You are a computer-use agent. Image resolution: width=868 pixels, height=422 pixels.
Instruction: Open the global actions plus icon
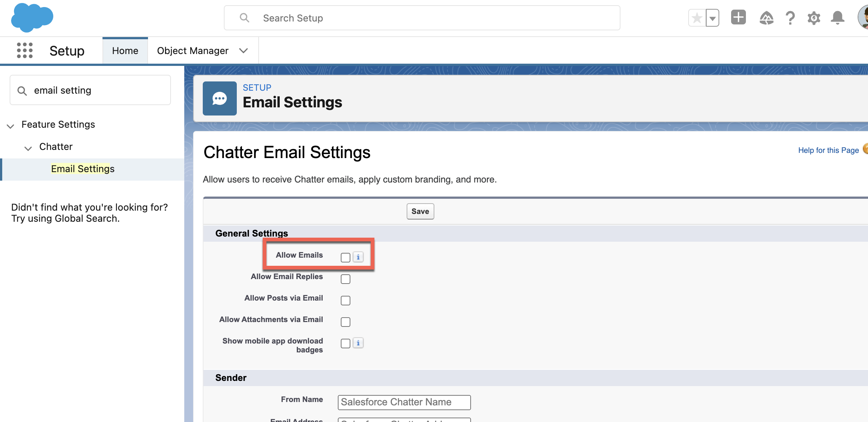(x=738, y=17)
